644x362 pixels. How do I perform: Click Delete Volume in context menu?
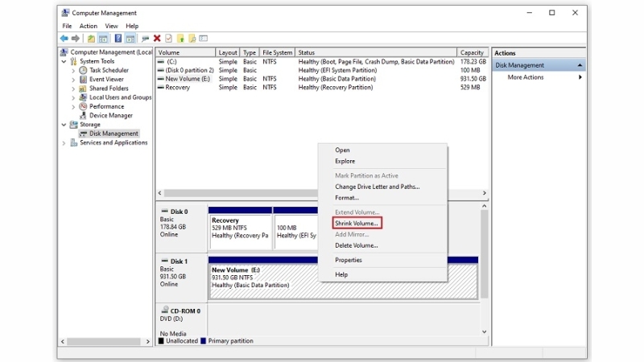click(x=356, y=245)
